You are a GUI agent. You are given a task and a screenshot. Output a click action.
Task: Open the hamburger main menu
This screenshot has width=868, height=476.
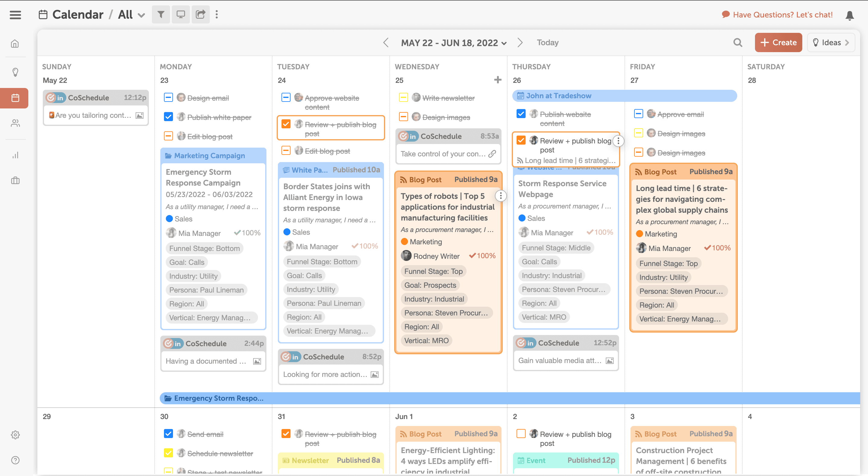[15, 15]
